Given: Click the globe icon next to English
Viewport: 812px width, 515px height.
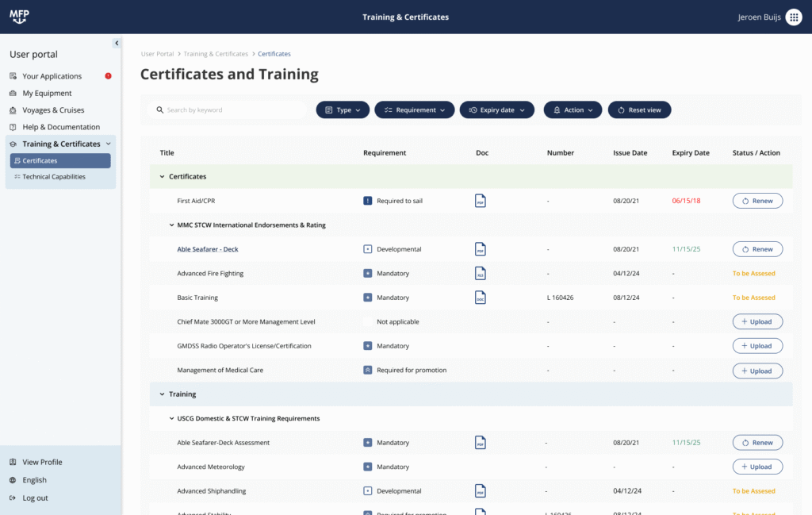Looking at the screenshot, I should [13, 480].
